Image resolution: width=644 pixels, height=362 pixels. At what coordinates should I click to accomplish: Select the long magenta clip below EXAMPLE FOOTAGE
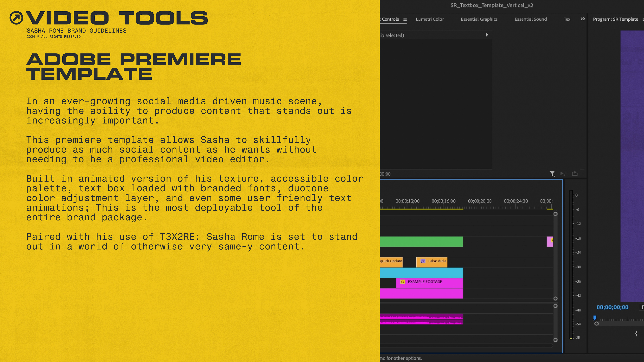click(x=421, y=294)
